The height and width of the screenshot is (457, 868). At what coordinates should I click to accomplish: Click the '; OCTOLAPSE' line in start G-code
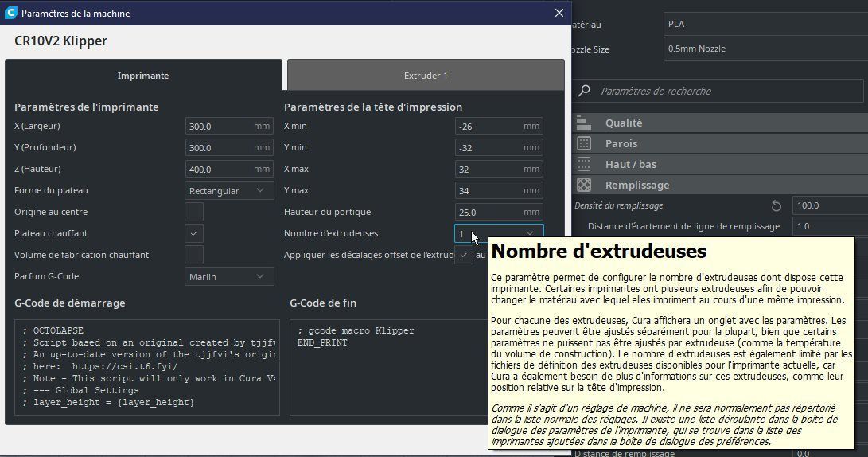coord(53,330)
